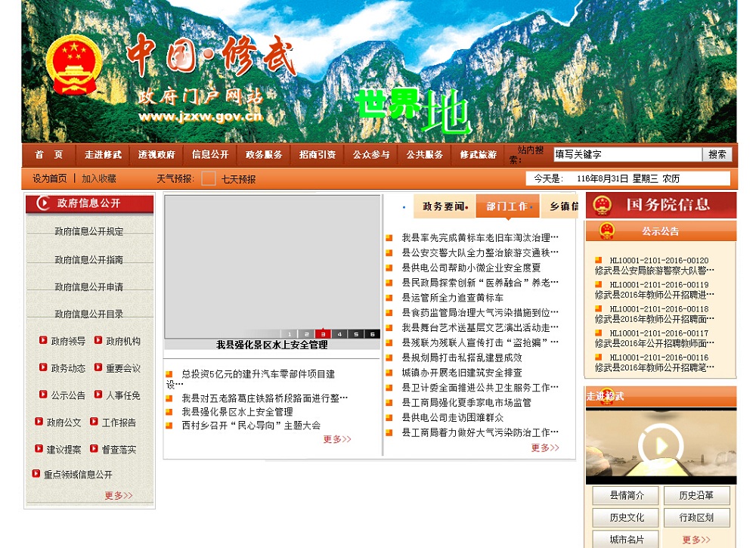Click the 历史文化 button

click(x=626, y=517)
